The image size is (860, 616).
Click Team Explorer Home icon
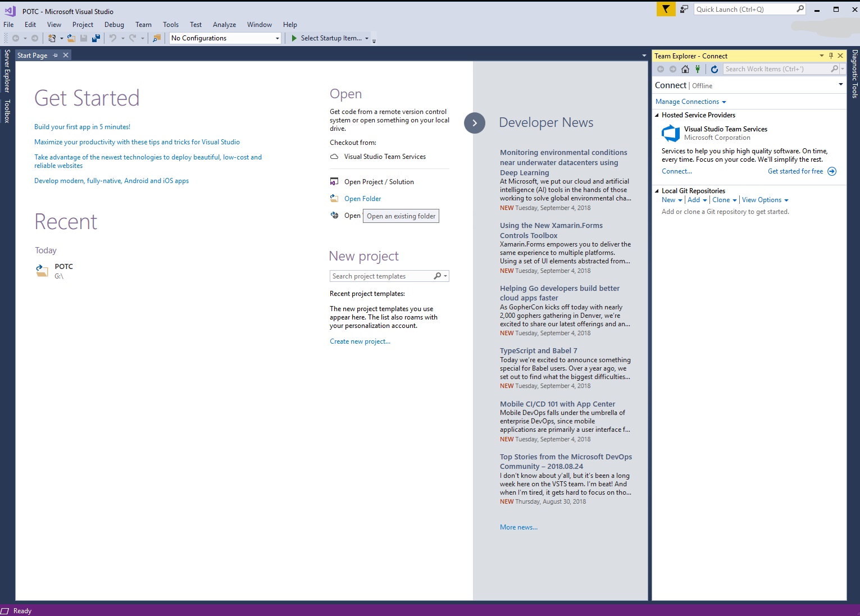pos(685,69)
